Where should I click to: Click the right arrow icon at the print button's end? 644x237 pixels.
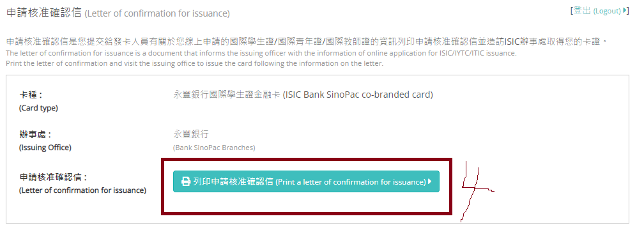click(429, 181)
